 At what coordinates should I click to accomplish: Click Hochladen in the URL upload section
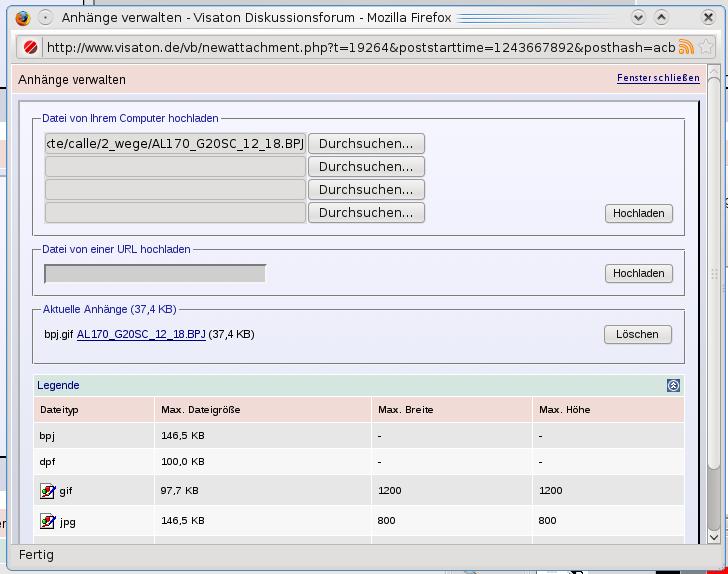click(x=638, y=273)
